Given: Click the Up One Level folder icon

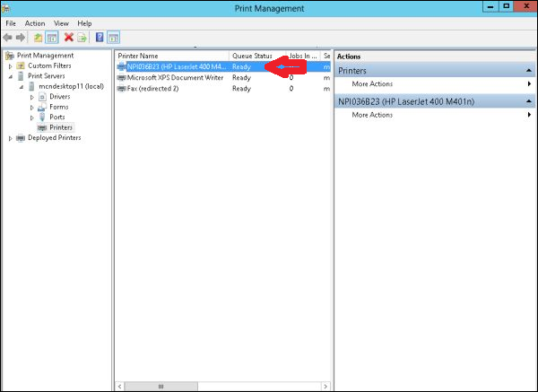Looking at the screenshot, I should 38,38.
